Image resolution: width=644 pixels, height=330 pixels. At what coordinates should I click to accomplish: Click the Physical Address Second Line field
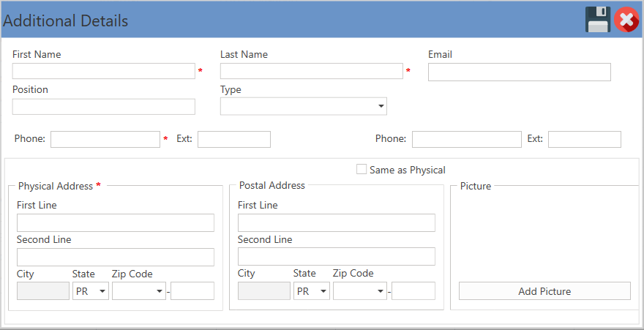pos(116,257)
